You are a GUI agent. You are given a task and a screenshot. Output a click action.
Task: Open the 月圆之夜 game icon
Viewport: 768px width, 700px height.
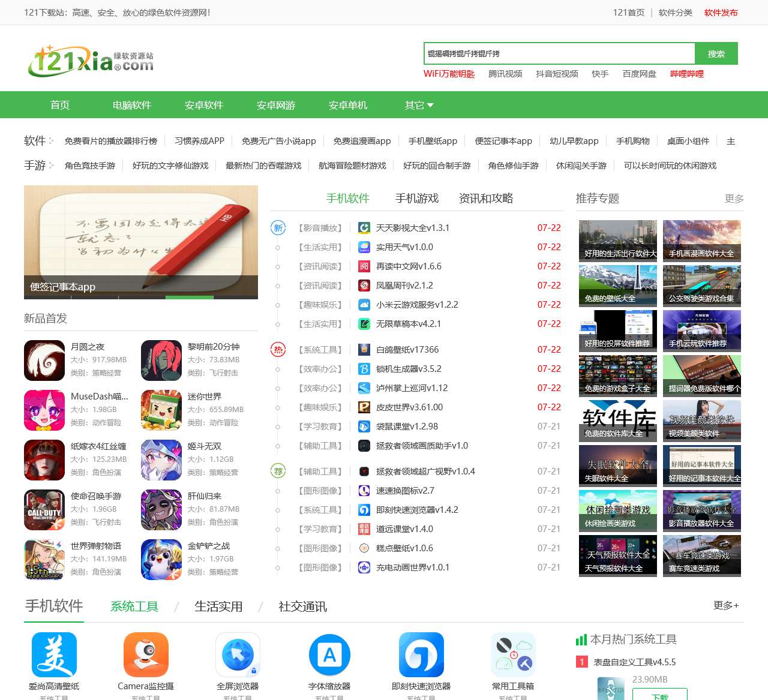point(44,360)
